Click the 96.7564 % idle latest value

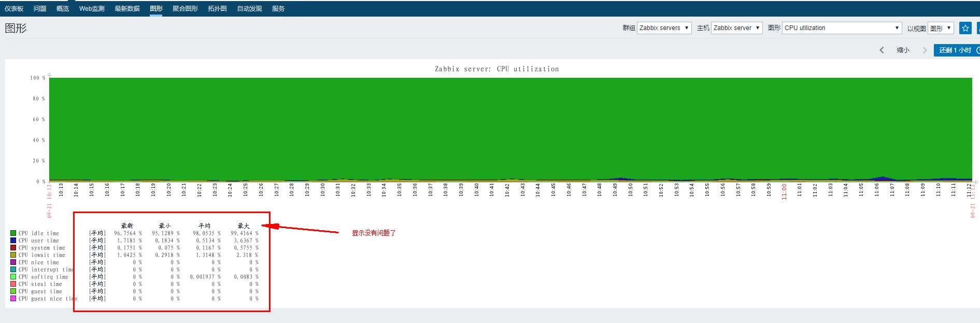pos(128,233)
